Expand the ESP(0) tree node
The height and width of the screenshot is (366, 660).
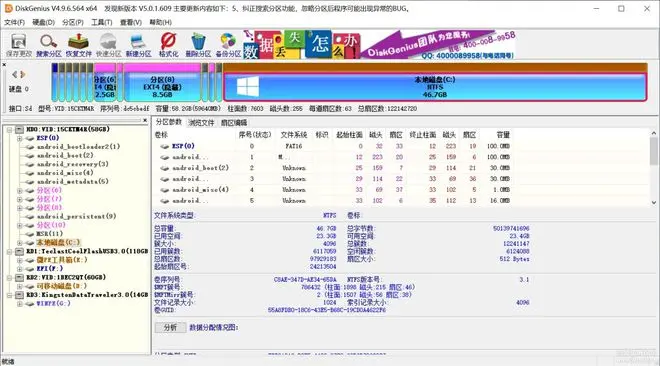19,138
